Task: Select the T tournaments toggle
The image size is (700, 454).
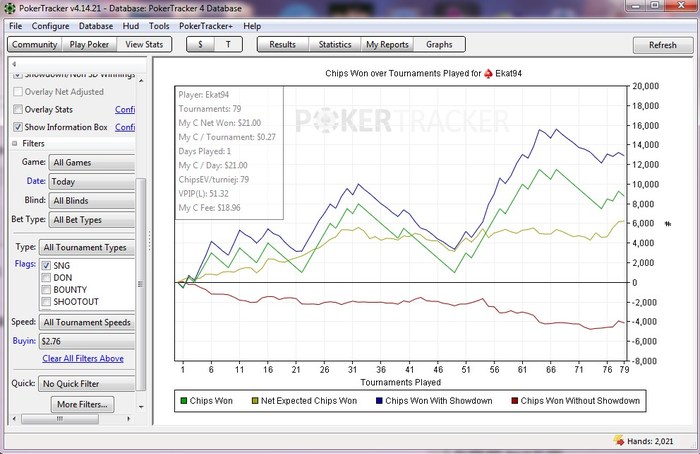Action: [x=228, y=45]
